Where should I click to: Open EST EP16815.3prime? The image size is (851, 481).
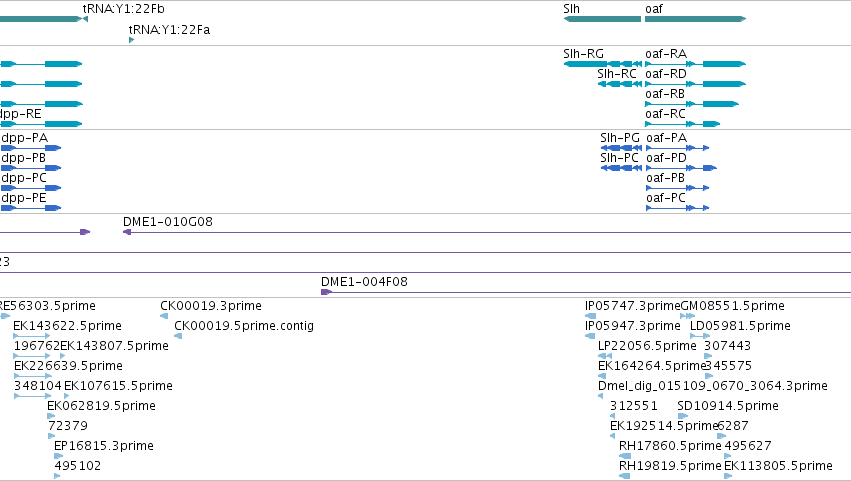(104, 446)
